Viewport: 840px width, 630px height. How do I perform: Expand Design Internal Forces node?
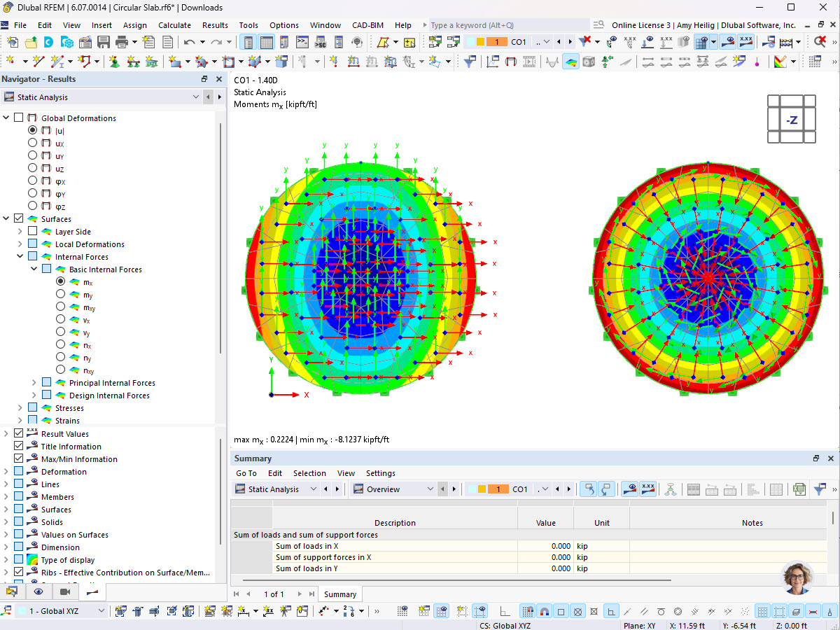click(34, 395)
